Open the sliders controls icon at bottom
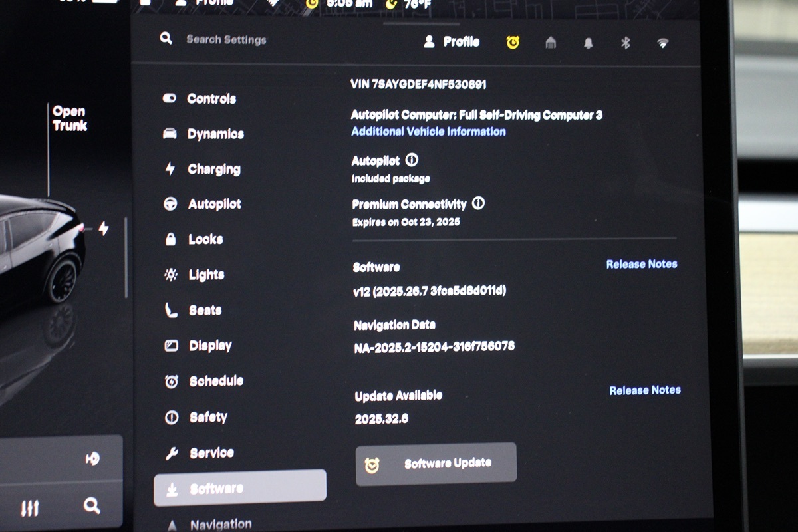 pyautogui.click(x=30, y=509)
